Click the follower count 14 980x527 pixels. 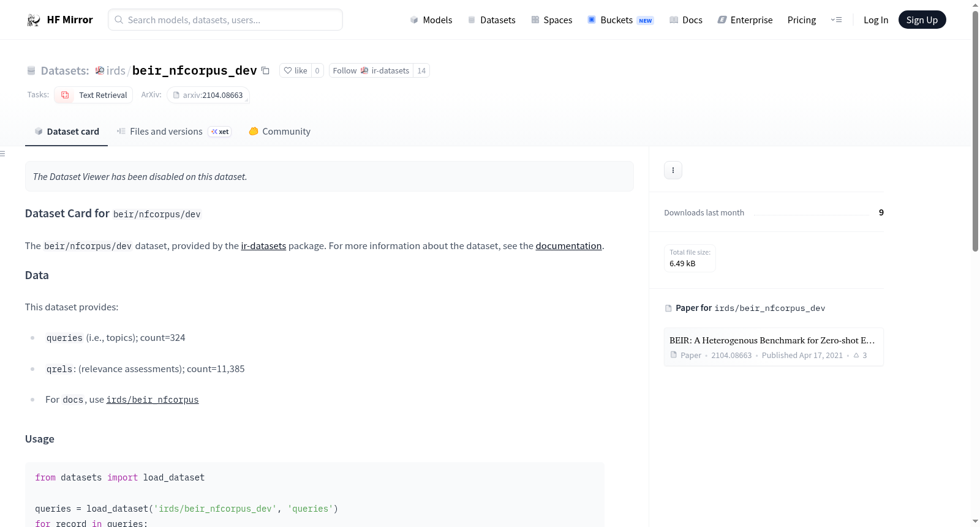421,70
